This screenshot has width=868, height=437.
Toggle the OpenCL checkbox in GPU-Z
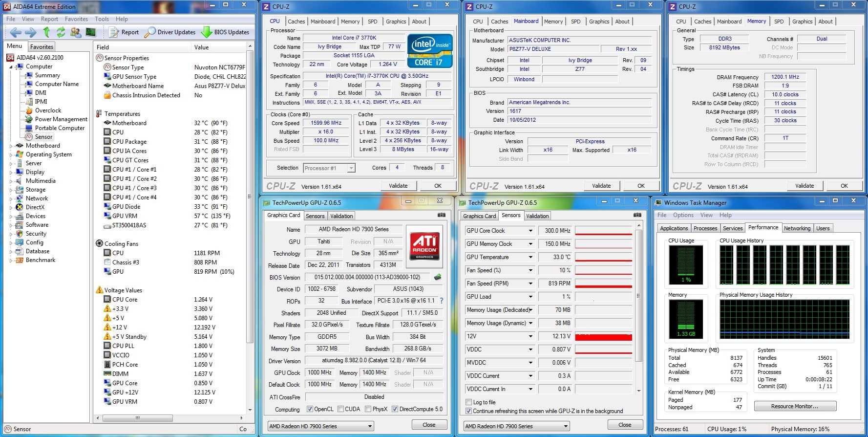[310, 409]
